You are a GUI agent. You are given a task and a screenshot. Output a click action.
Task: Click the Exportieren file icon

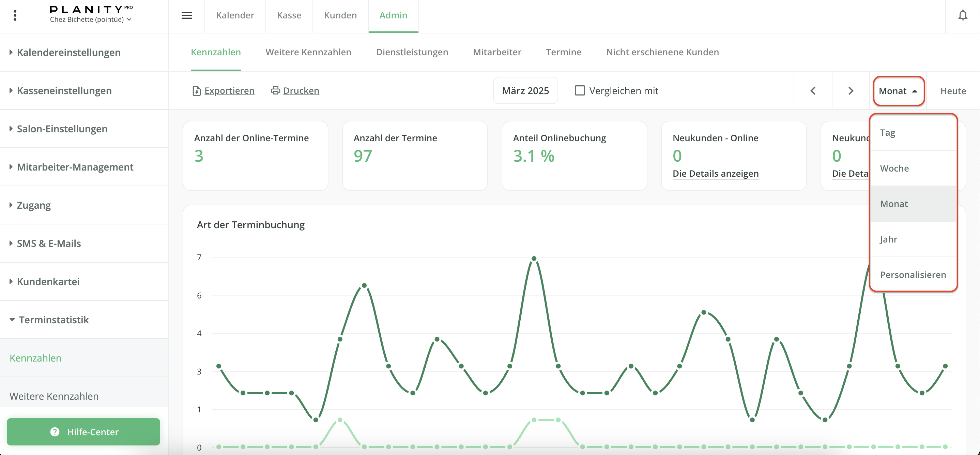[196, 91]
